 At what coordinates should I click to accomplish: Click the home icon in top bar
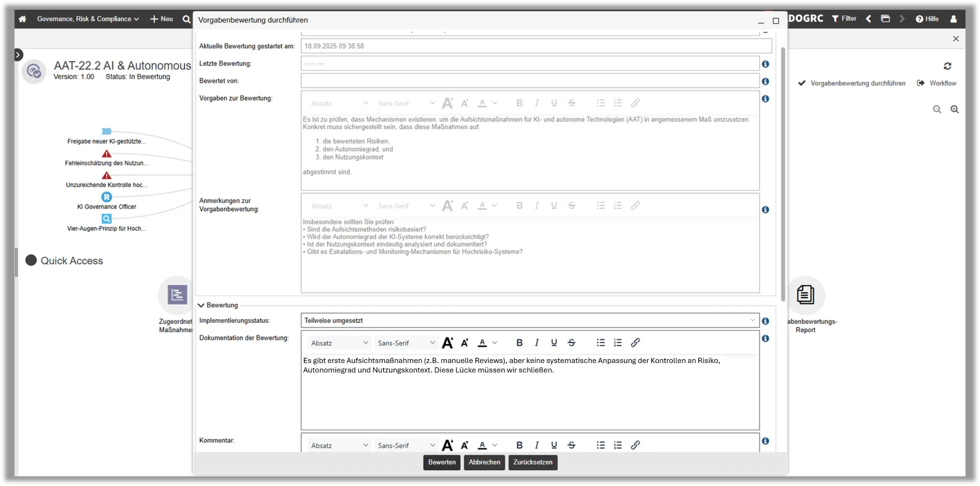23,19
